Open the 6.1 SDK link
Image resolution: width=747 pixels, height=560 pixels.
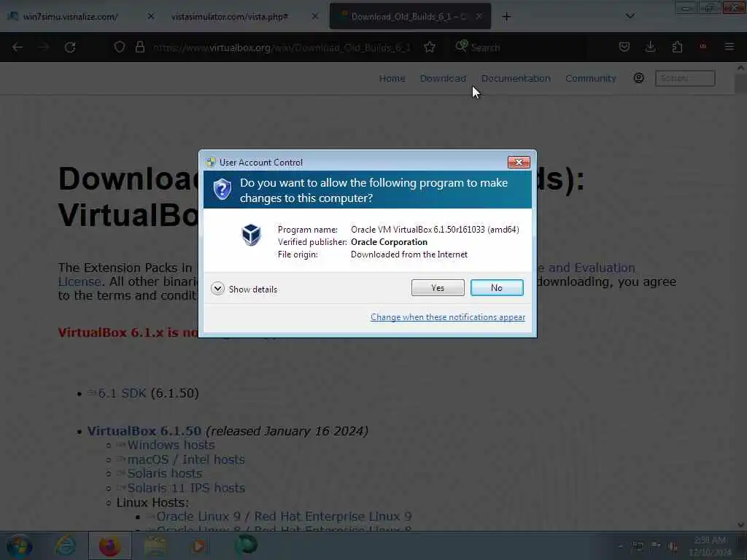tap(122, 393)
